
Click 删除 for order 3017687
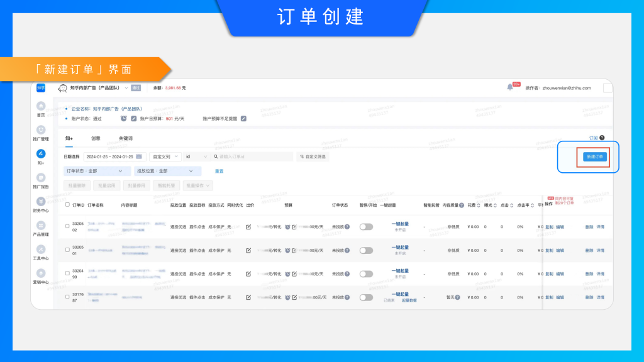coord(589,297)
